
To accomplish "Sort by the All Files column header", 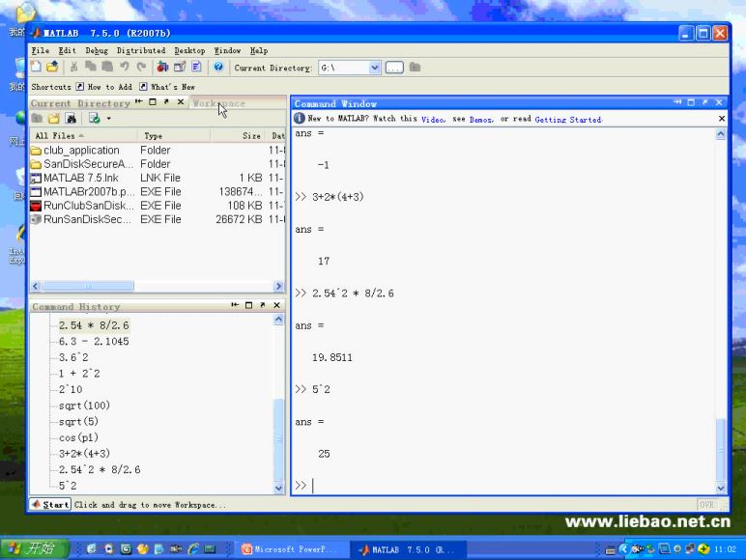I will click(x=84, y=136).
